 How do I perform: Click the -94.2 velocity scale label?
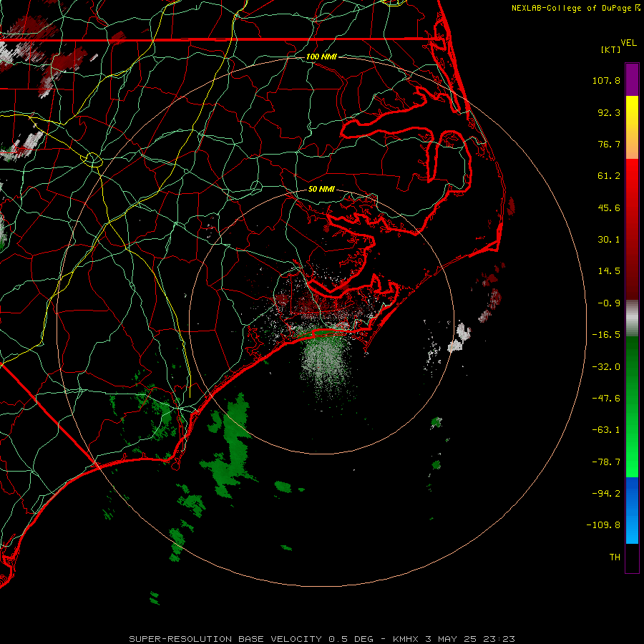point(606,493)
